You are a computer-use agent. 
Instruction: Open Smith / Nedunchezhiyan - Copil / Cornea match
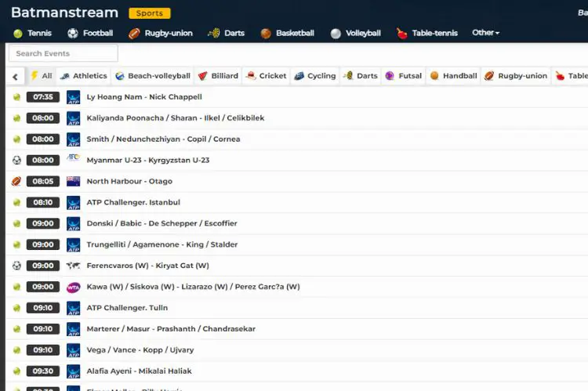[163, 139]
